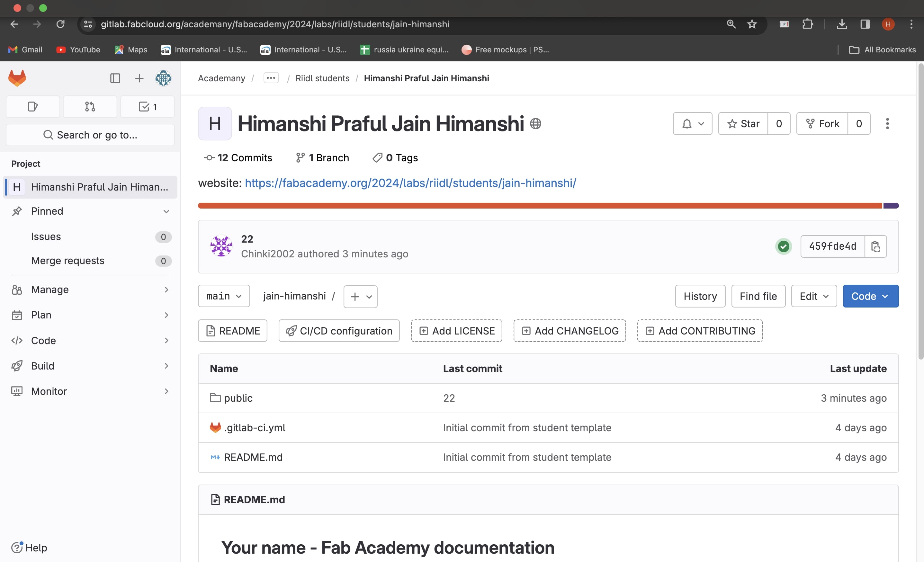Toggle the sidebar collapse icon
The image size is (924, 562).
click(x=115, y=78)
